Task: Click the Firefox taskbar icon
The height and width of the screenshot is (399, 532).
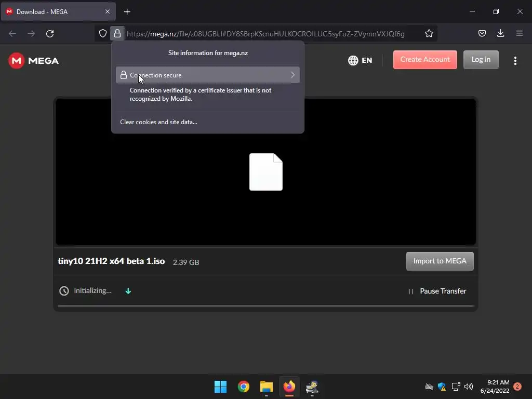Action: (x=289, y=387)
